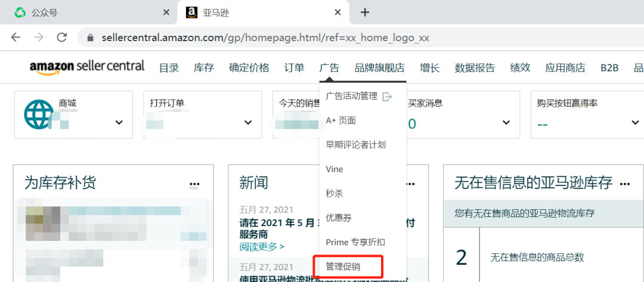The image size is (644, 282).
Task: Click the number 2 in inventory panel
Action: [x=462, y=258]
